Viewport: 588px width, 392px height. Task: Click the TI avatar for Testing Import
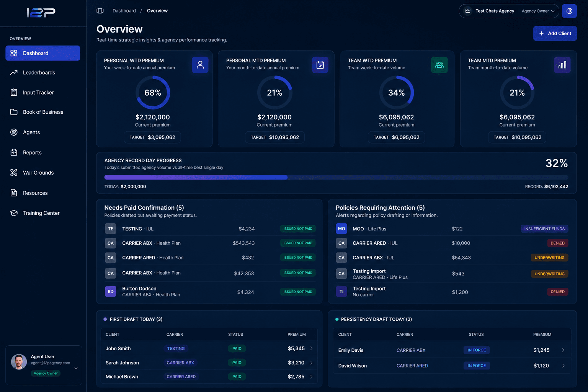(341, 292)
